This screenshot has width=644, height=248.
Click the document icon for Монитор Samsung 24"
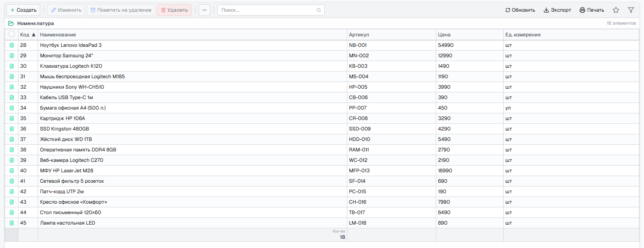12,56
